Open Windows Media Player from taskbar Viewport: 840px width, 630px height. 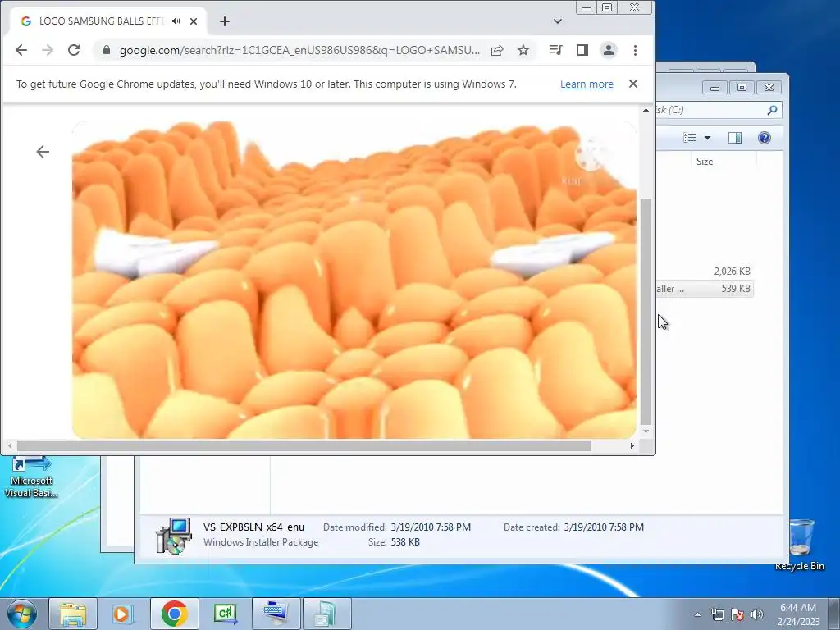tap(123, 614)
